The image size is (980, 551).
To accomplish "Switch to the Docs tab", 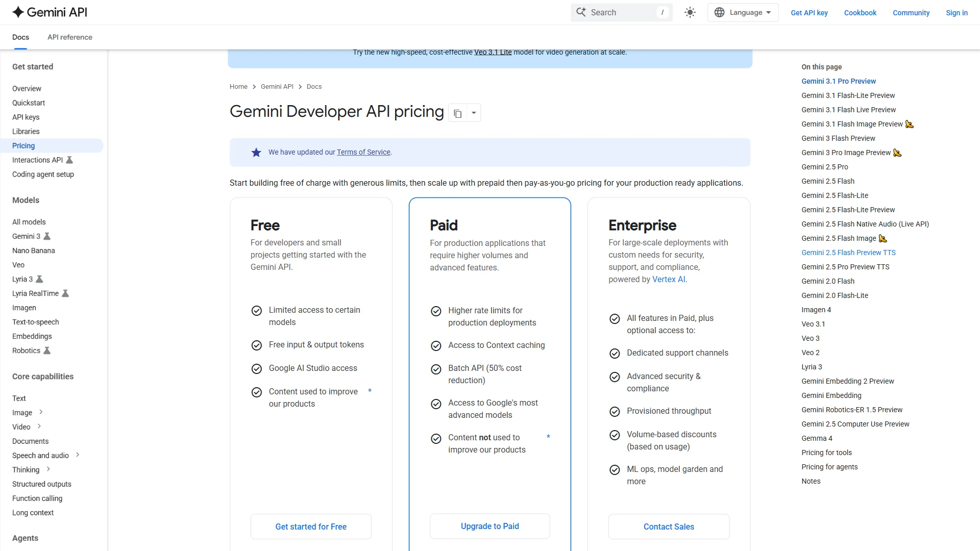I will point(20,37).
